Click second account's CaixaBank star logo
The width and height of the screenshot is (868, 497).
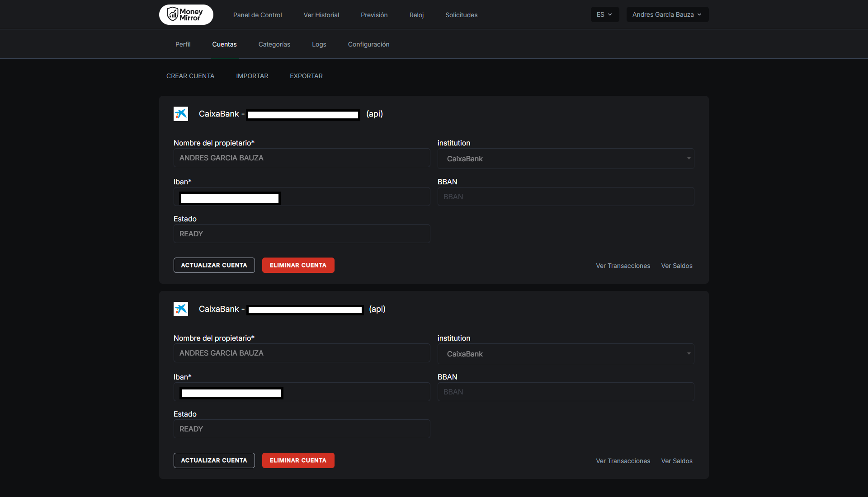pyautogui.click(x=181, y=309)
